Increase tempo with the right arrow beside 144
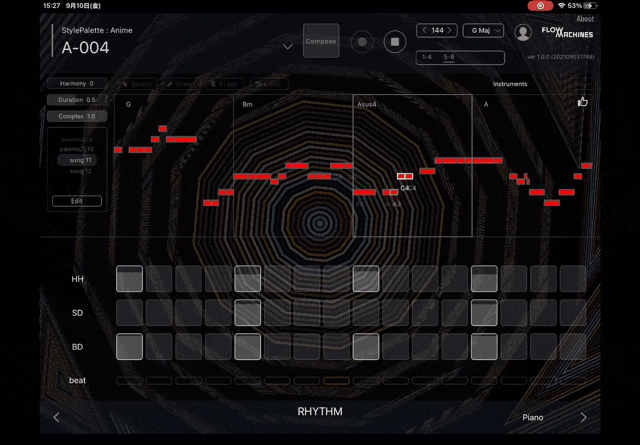This screenshot has width=640, height=445. click(x=449, y=30)
